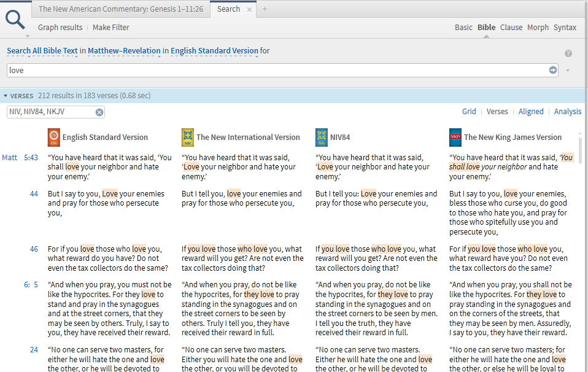The width and height of the screenshot is (588, 372).
Task: Open verse 44 reference link
Action: pos(34,194)
